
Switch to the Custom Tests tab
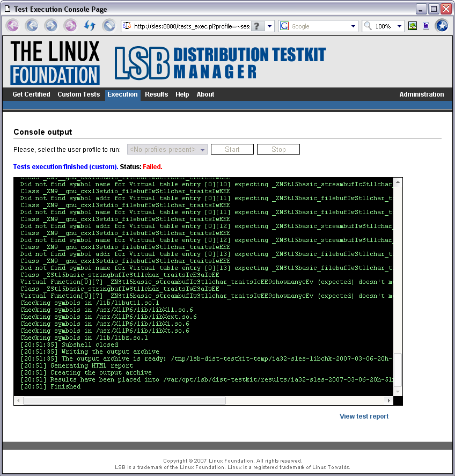[79, 94]
